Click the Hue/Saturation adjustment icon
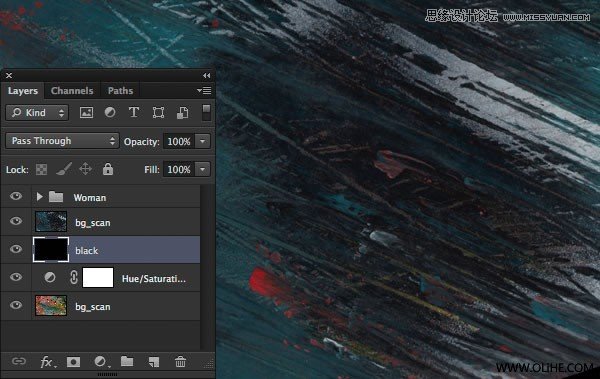This screenshot has height=379, width=600. (50, 277)
